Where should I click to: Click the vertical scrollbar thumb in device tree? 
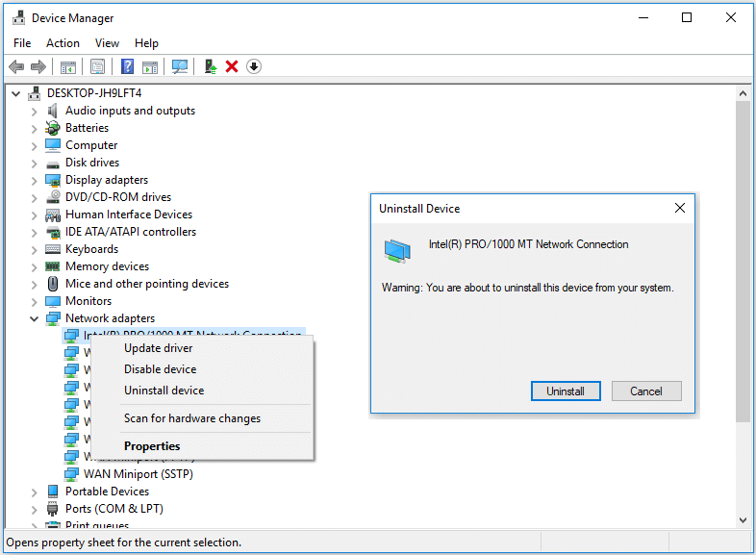pyautogui.click(x=743, y=262)
